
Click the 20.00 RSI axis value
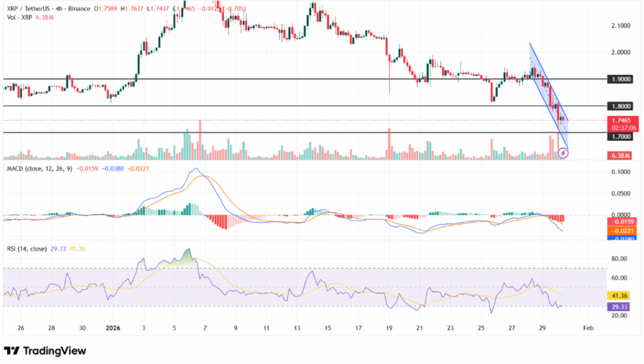(x=619, y=316)
